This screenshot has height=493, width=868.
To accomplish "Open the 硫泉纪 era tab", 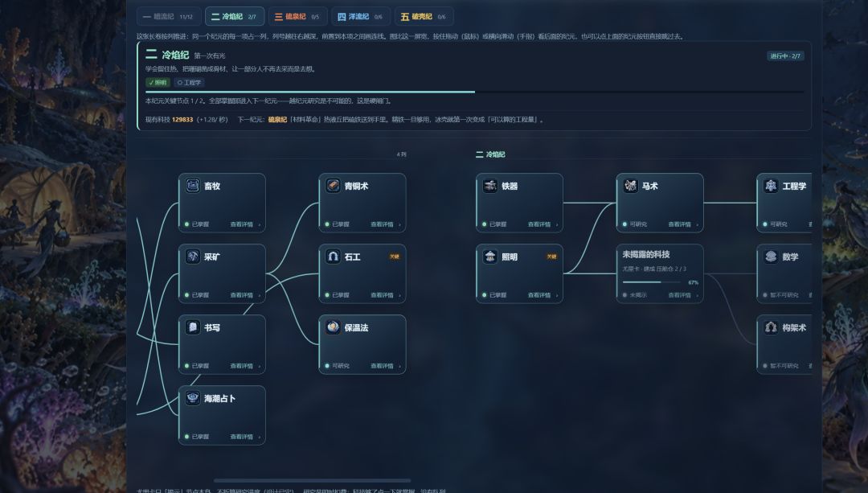I will (298, 17).
